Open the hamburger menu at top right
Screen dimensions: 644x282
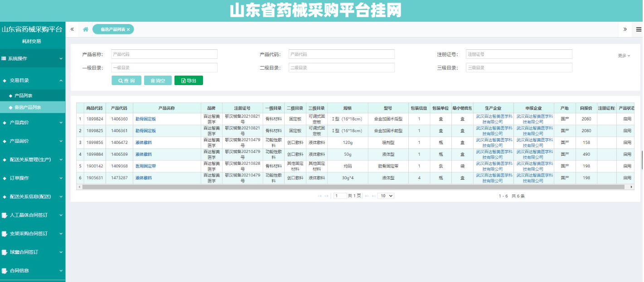pos(639,29)
